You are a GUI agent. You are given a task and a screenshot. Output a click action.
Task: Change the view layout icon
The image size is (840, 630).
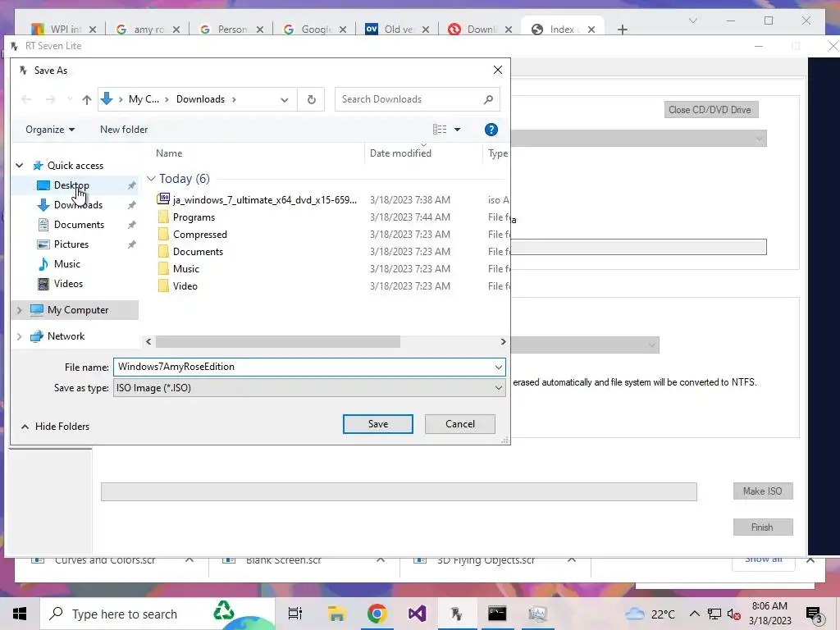point(440,130)
